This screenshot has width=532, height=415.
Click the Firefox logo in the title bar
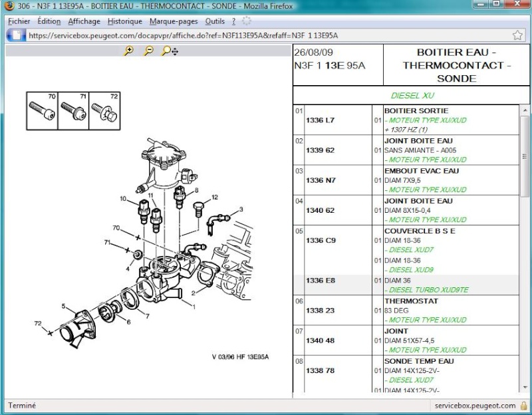[9, 6]
